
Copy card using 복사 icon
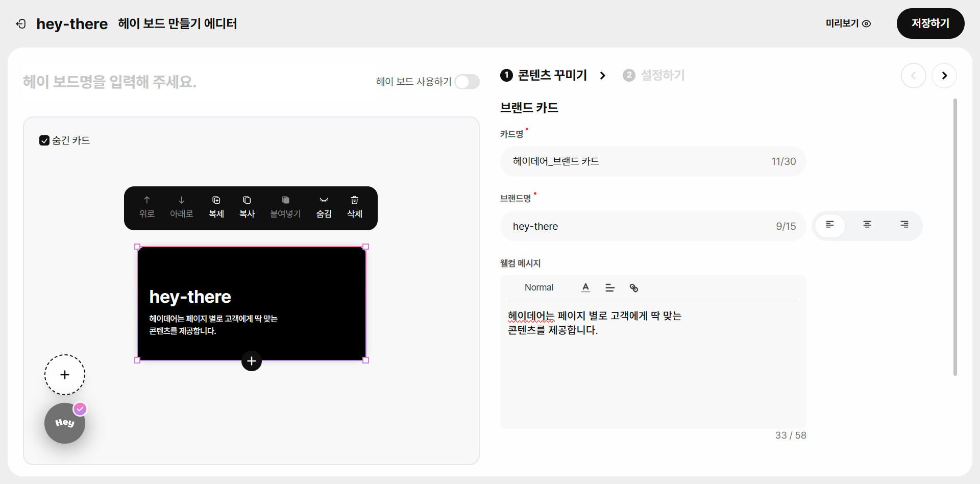(x=247, y=207)
